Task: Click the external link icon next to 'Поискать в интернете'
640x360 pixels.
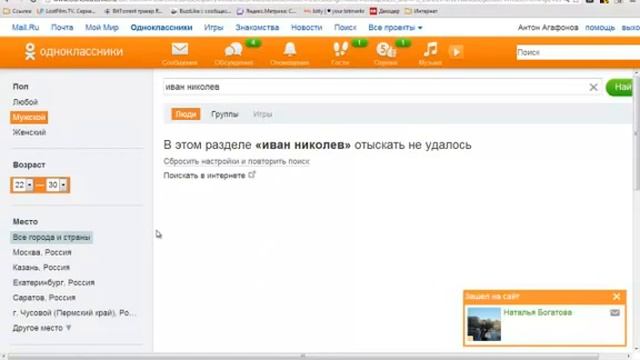Action: coord(252,175)
